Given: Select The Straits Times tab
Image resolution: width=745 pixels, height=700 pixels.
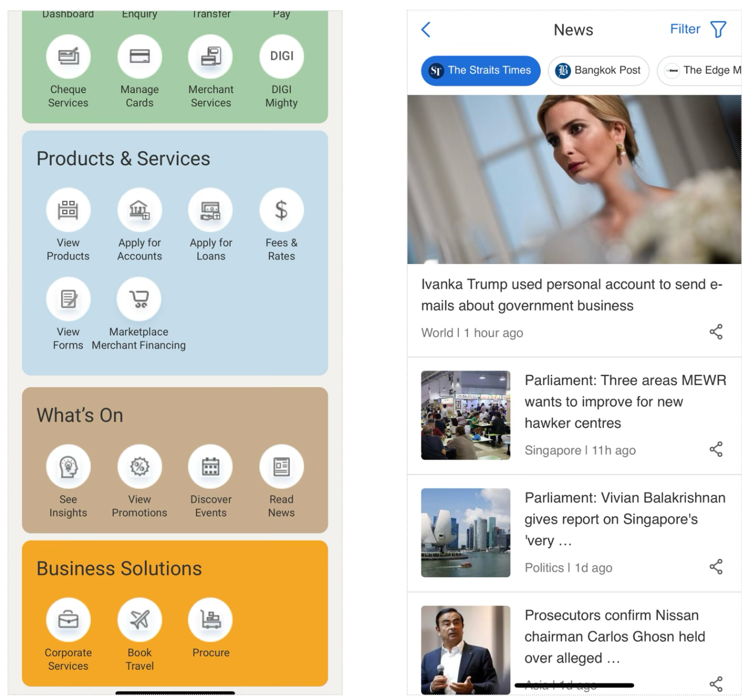Looking at the screenshot, I should [480, 70].
